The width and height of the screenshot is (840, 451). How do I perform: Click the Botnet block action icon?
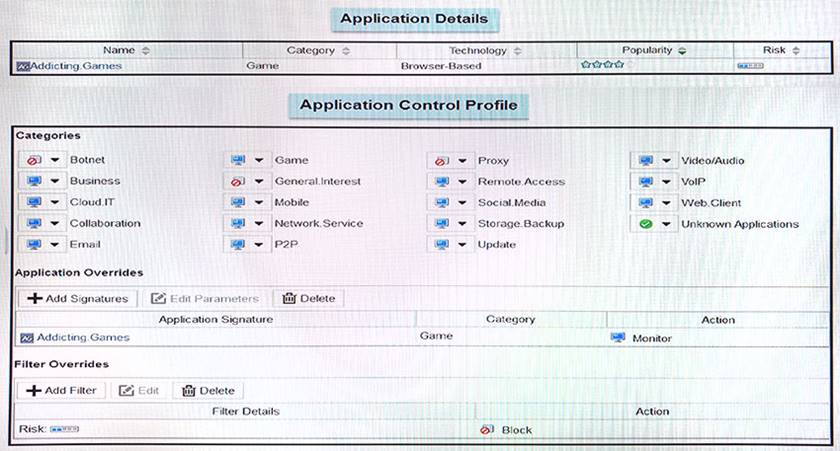click(x=34, y=160)
